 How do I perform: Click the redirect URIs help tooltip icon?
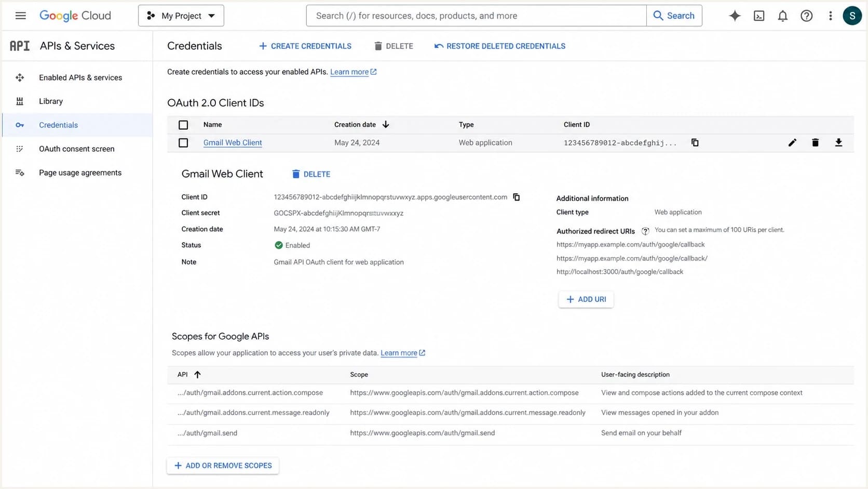pyautogui.click(x=645, y=231)
